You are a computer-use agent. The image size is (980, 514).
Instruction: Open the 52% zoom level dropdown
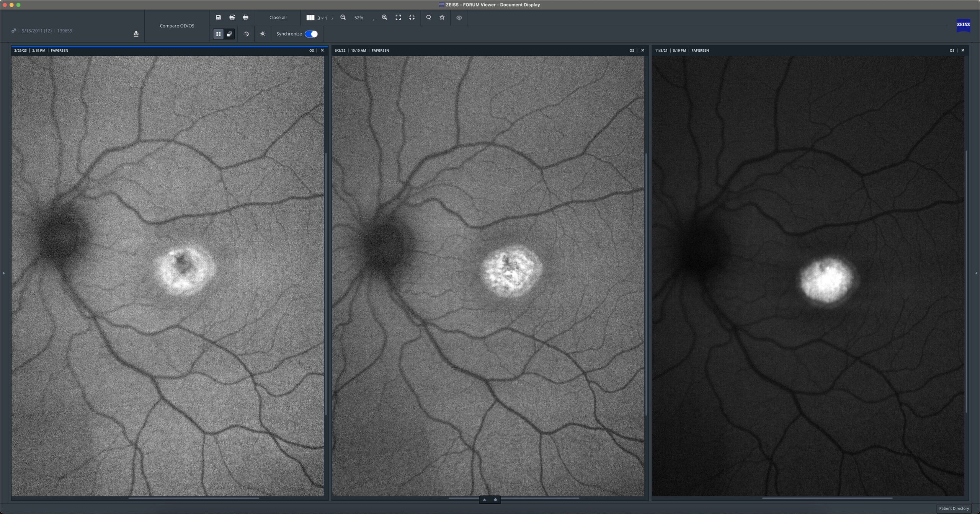[364, 18]
